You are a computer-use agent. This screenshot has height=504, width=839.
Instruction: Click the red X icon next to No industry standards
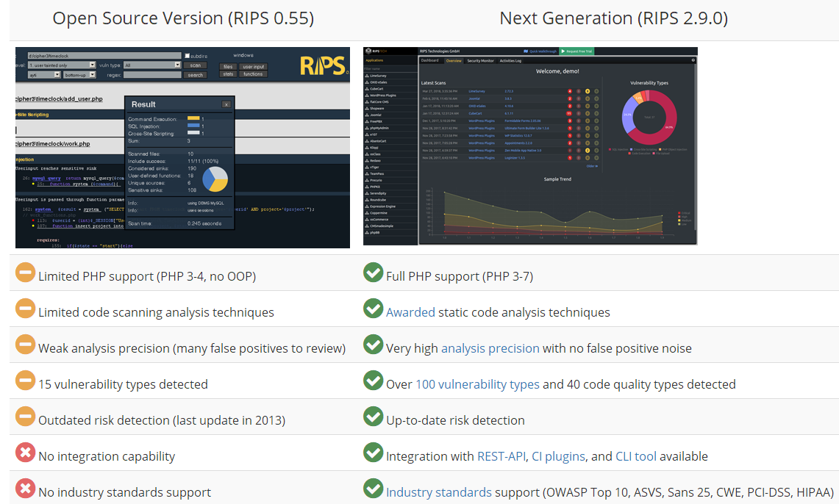point(25,488)
